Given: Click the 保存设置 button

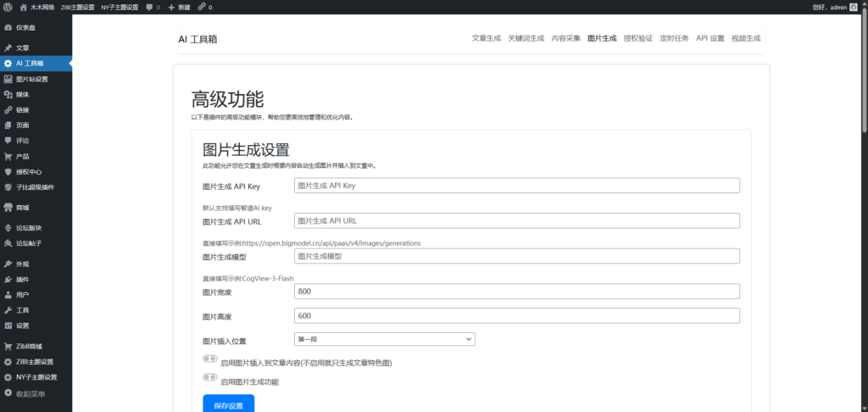Looking at the screenshot, I should tap(229, 404).
